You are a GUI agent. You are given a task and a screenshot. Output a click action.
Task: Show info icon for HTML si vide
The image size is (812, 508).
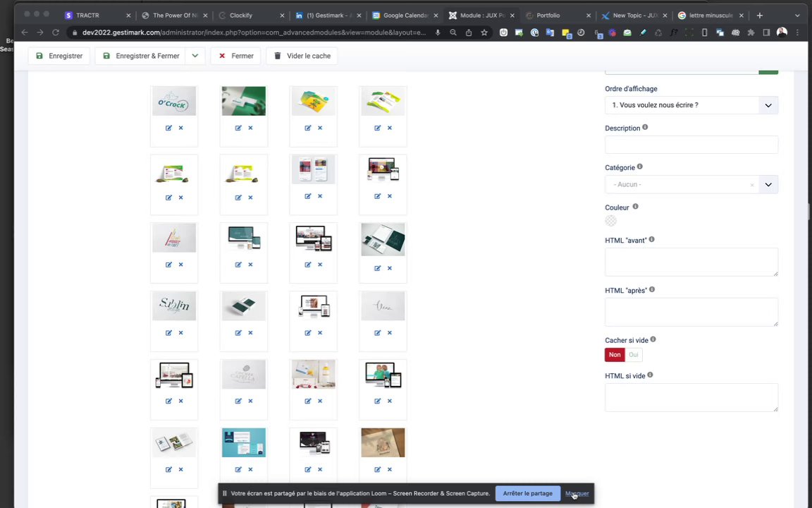[650, 375]
